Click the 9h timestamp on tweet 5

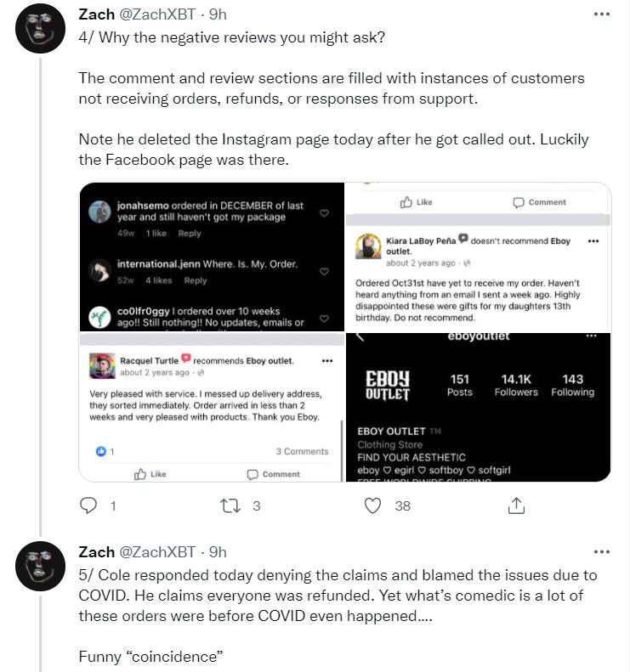tap(218, 552)
